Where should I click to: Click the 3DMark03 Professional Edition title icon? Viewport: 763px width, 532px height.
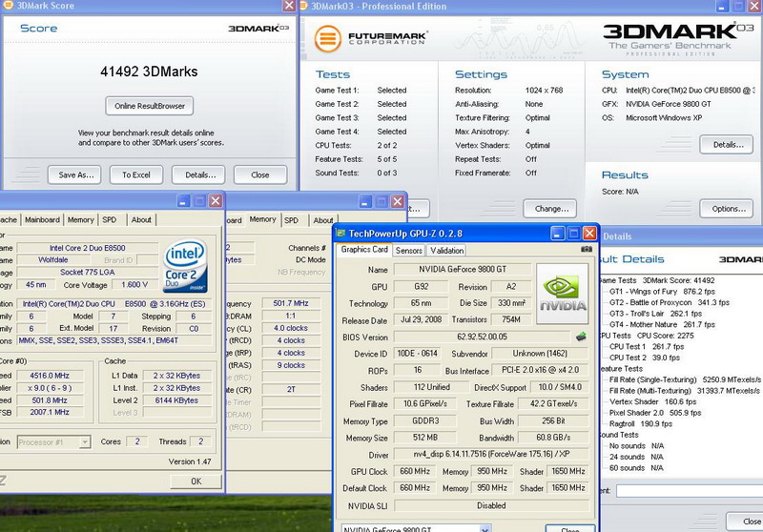[303, 6]
